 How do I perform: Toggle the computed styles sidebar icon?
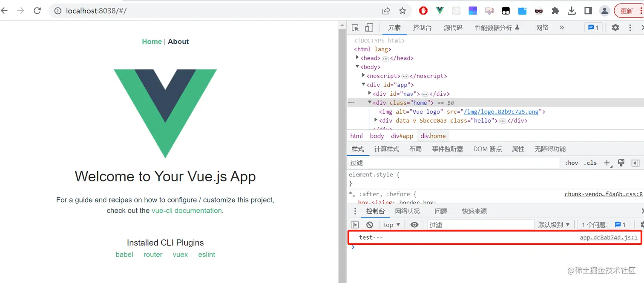point(635,163)
